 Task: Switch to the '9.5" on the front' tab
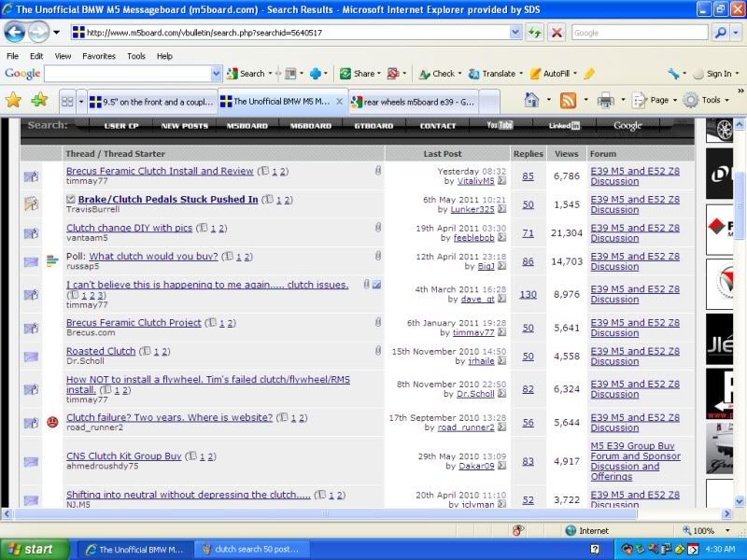[152, 102]
